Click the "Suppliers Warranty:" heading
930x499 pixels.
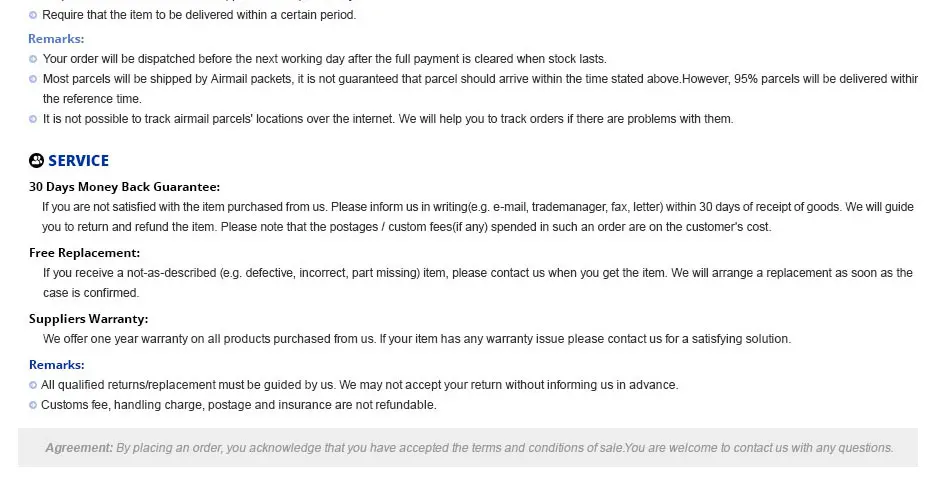click(x=88, y=319)
